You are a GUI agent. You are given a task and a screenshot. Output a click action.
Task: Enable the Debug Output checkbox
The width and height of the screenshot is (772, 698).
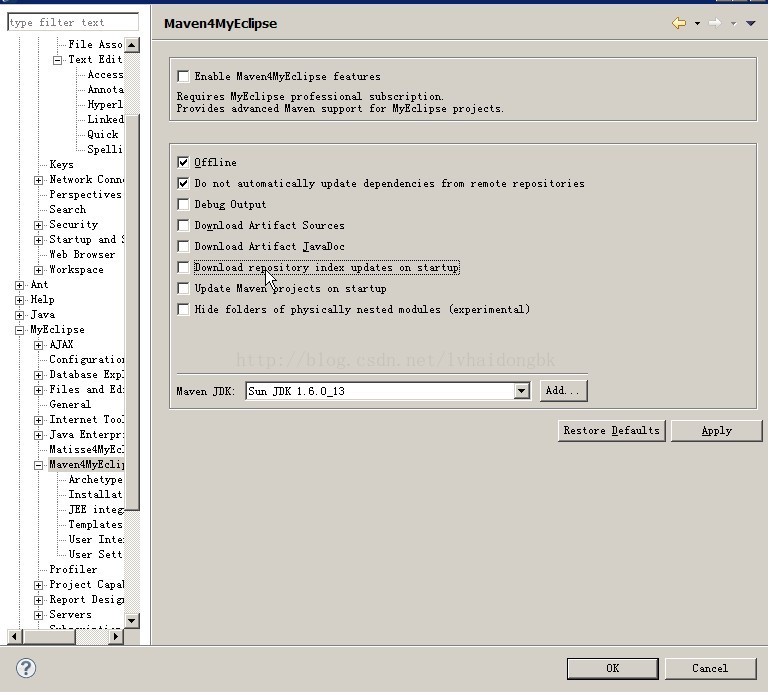(183, 204)
